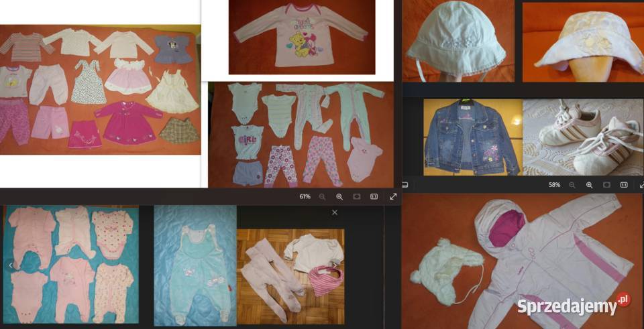Select the teal sun hat photo
Viewport: 644px width, 329px height.
pyautogui.click(x=458, y=42)
